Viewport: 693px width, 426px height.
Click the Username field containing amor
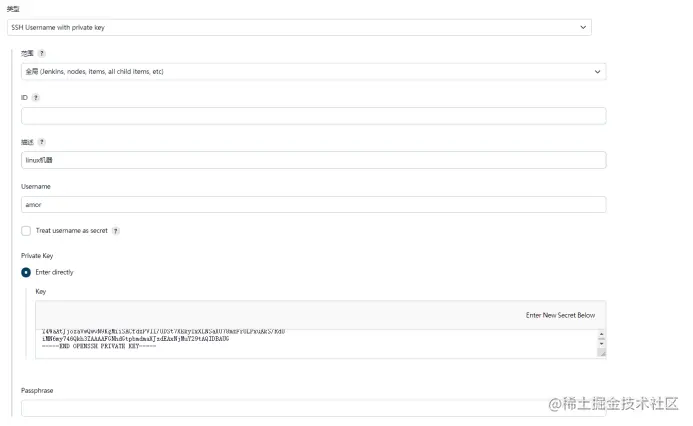point(313,205)
